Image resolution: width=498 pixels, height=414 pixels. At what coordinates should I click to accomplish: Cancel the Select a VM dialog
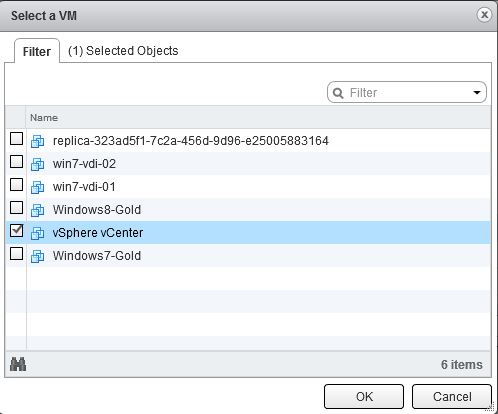click(x=452, y=396)
